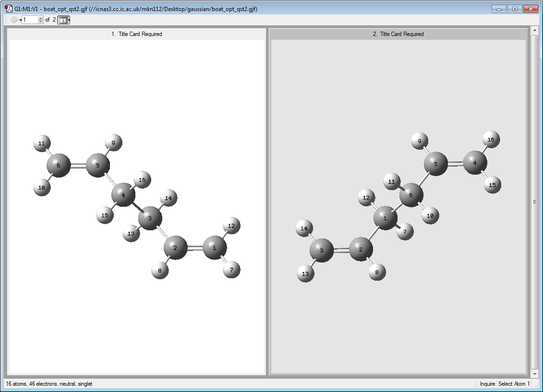Increase frame number with the up spinner arrow
543x392 pixels.
coord(40,18)
